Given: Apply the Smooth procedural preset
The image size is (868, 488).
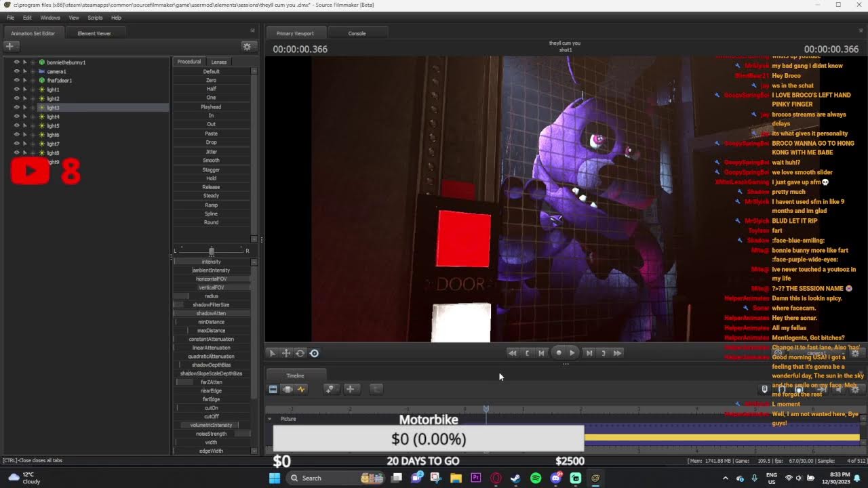Looking at the screenshot, I should (x=211, y=161).
